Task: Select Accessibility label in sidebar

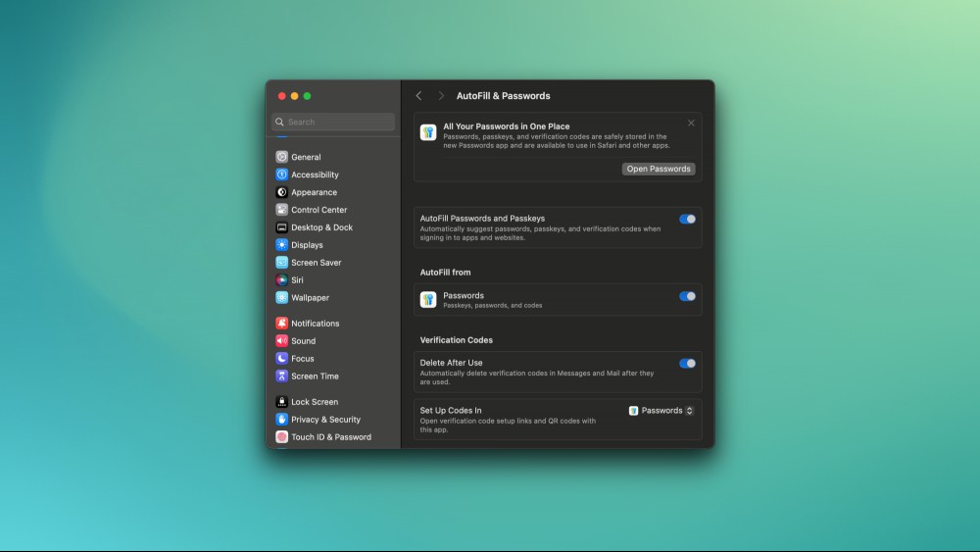Action: tap(315, 175)
